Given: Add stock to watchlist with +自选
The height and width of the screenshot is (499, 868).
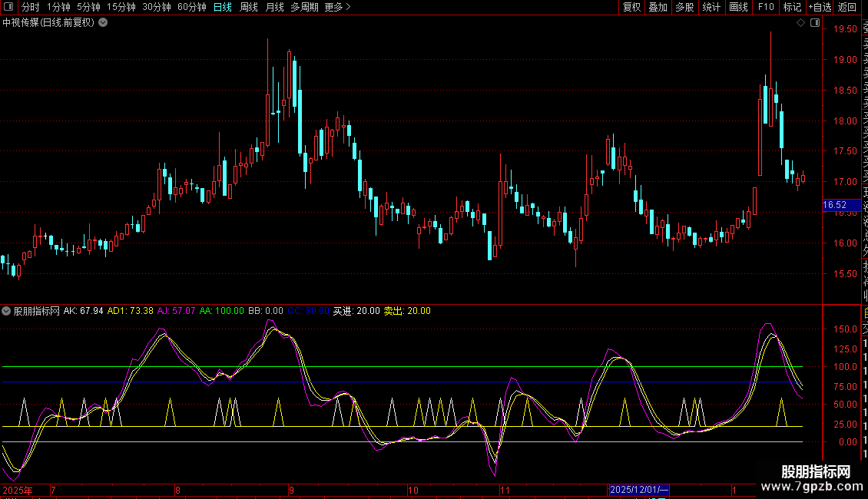Looking at the screenshot, I should point(820,7).
